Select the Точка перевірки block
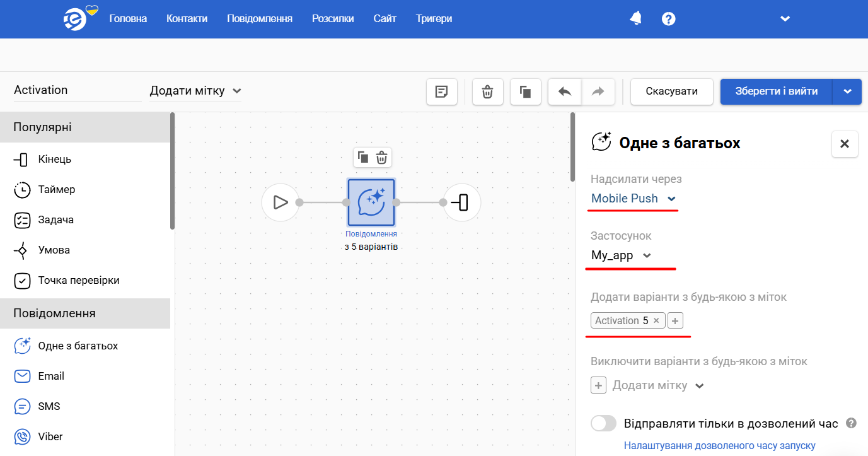Image resolution: width=868 pixels, height=456 pixels. pos(85,281)
